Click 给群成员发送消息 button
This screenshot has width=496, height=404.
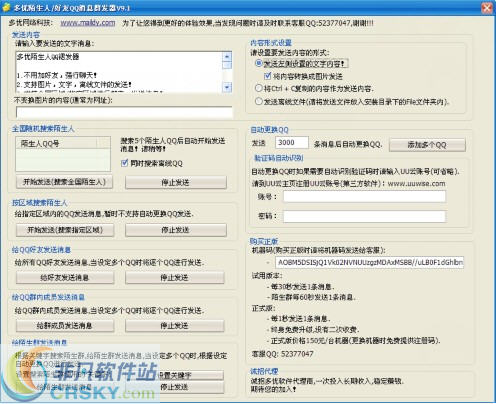65,326
